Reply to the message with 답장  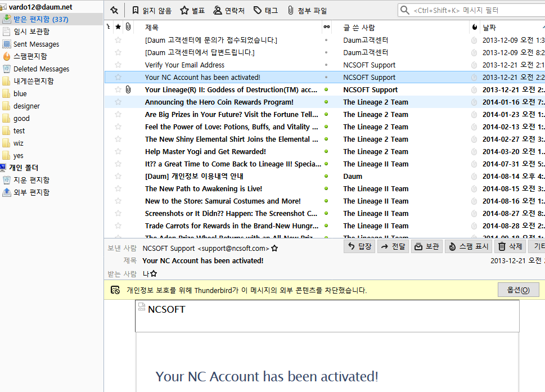(x=359, y=246)
